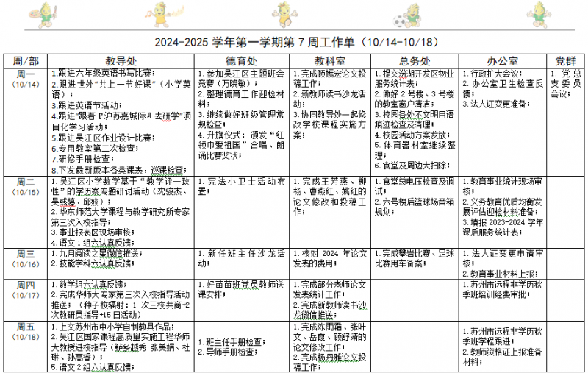Click "2. 教师资格证上报准备材料" item

tap(502, 357)
